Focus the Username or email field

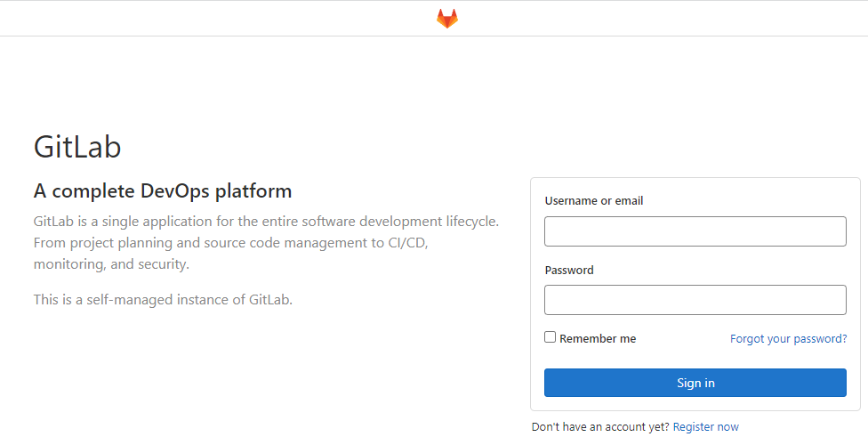pyautogui.click(x=695, y=231)
